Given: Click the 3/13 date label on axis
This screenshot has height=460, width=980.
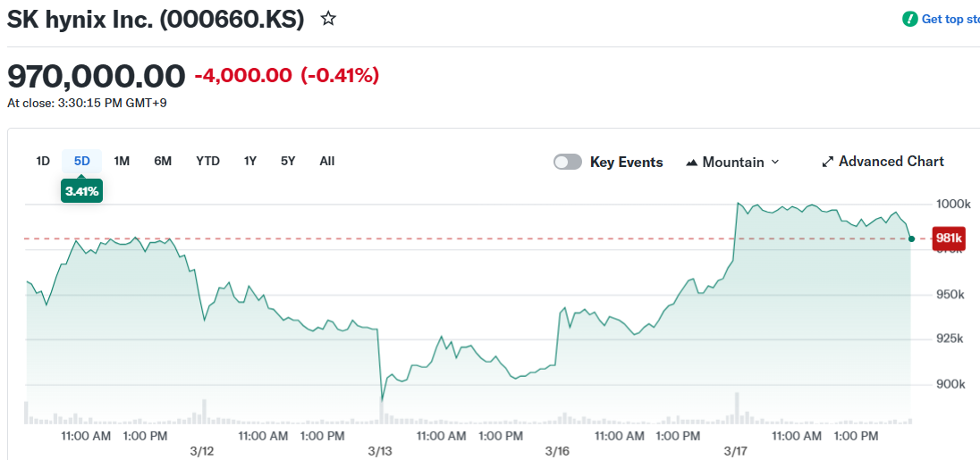Looking at the screenshot, I should tap(380, 452).
